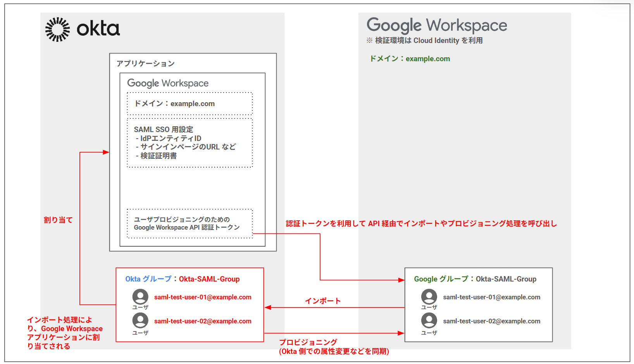The width and height of the screenshot is (634, 364).
Task: Click the green ドメイン：example.com label
Action: click(x=410, y=58)
